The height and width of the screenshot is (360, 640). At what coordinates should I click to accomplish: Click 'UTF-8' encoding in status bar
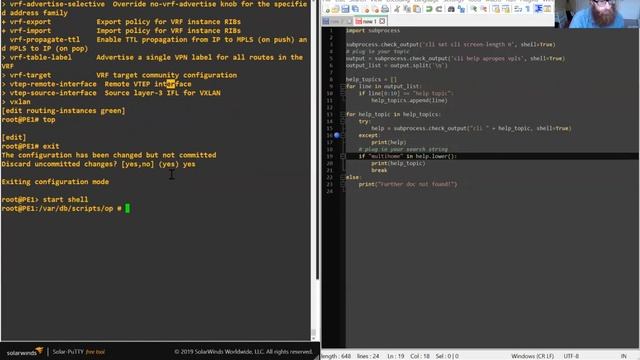[x=571, y=356]
